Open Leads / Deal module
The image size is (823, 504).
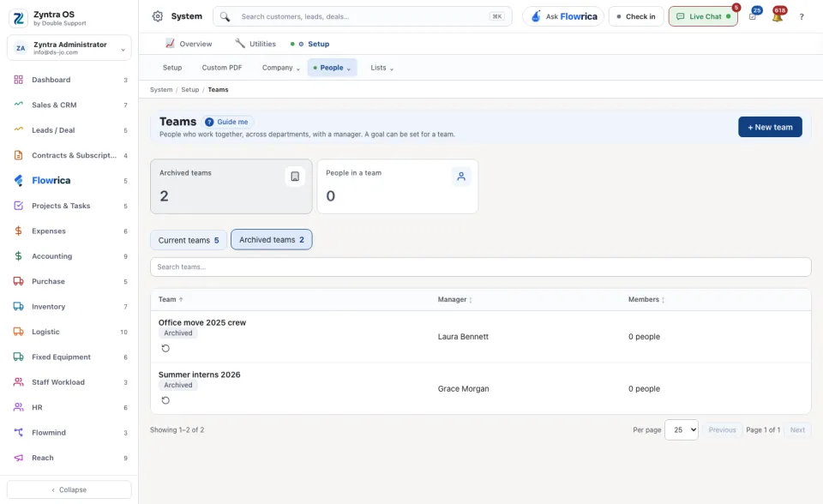click(x=69, y=130)
